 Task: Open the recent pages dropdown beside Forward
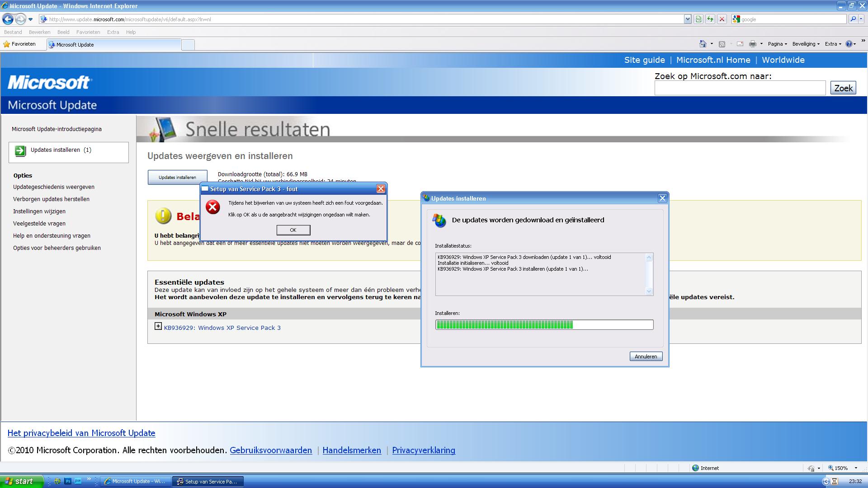tap(30, 19)
